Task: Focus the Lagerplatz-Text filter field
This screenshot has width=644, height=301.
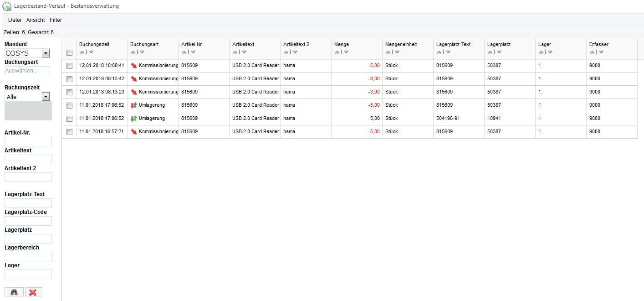Action: coord(28,203)
